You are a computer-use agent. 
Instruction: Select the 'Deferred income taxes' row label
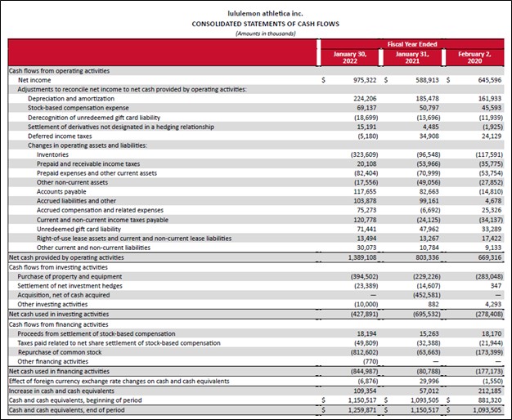(x=55, y=135)
